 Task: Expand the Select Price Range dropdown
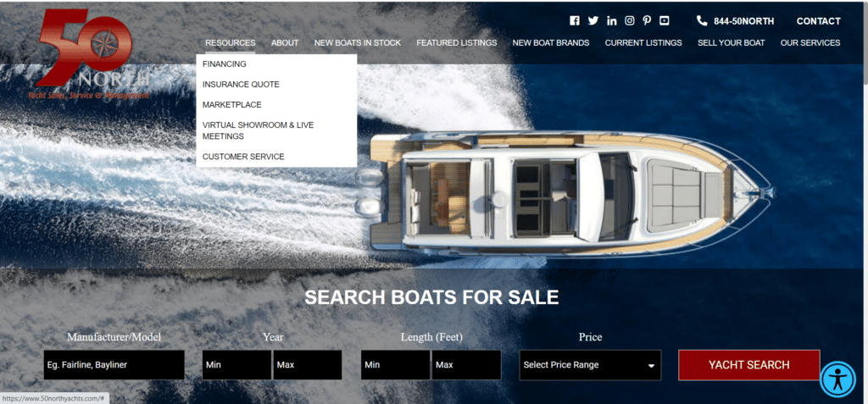[590, 365]
